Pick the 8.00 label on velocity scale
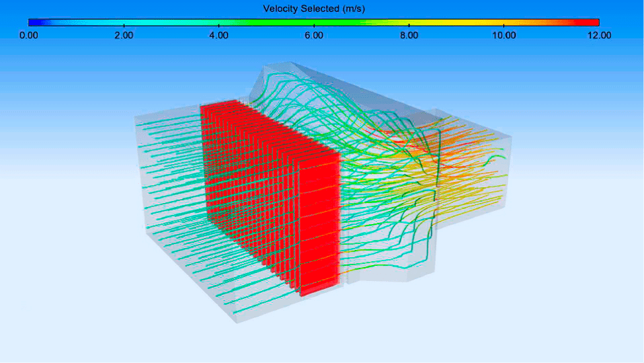This screenshot has width=644, height=363. point(409,35)
